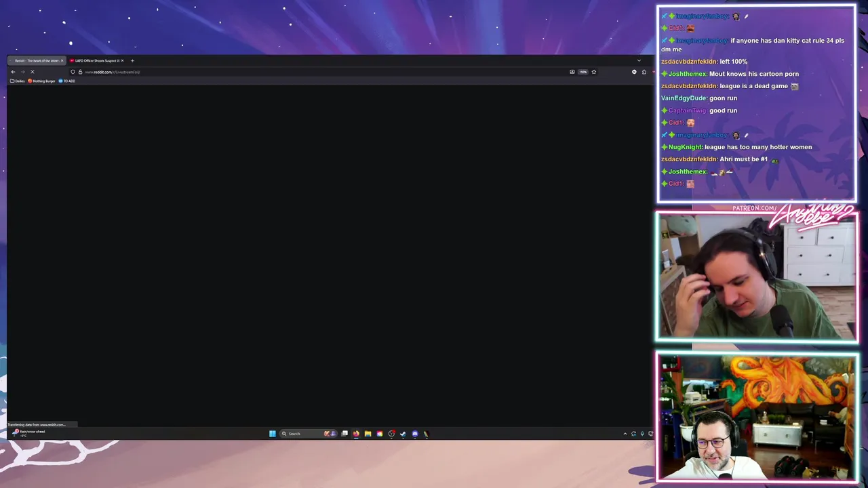Open the Windows Start menu
The width and height of the screenshot is (868, 488).
click(273, 434)
